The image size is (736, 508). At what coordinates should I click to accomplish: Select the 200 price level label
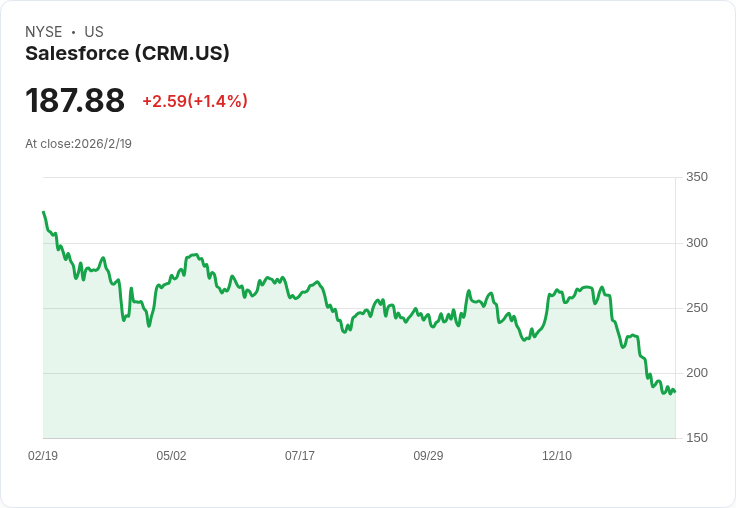(x=696, y=372)
